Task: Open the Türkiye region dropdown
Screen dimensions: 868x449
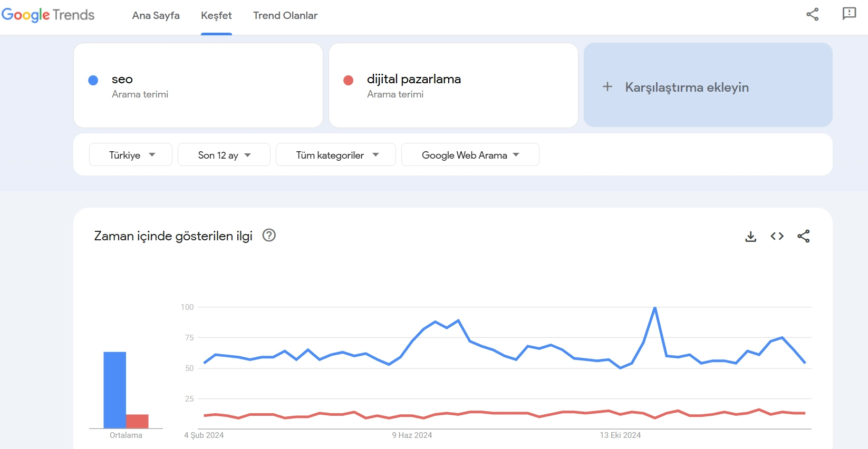Action: coord(131,154)
